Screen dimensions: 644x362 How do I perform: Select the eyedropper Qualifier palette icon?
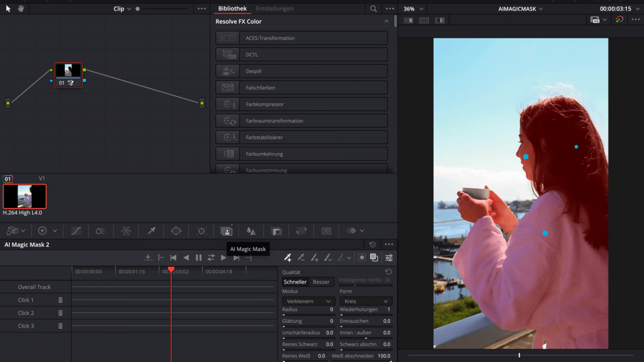pyautogui.click(x=151, y=231)
